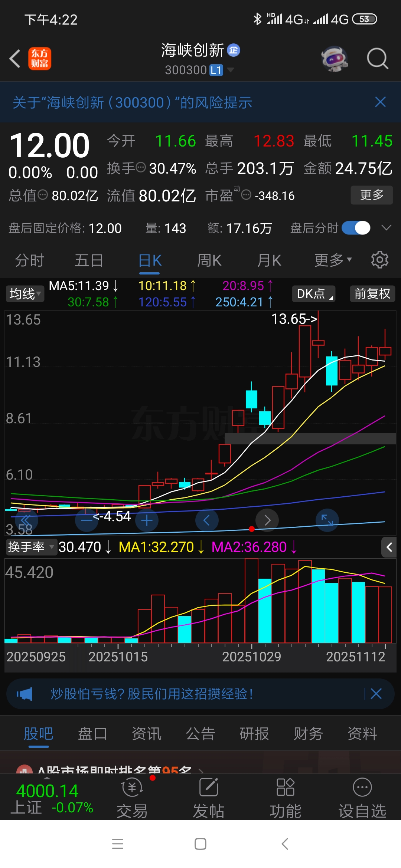Open the 资讯 tab
Viewport: 401px width, 868px height.
coord(147,734)
